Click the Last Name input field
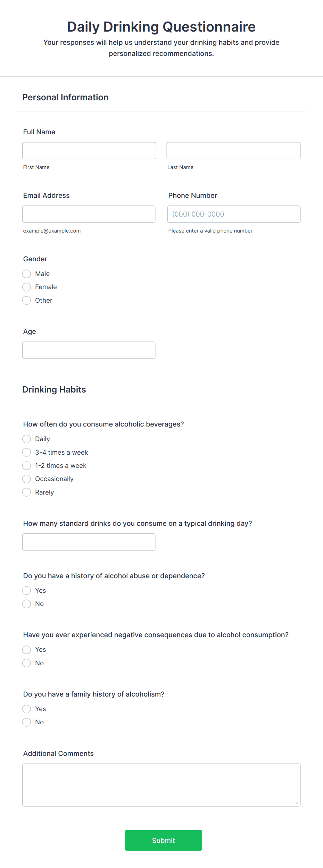 (233, 151)
